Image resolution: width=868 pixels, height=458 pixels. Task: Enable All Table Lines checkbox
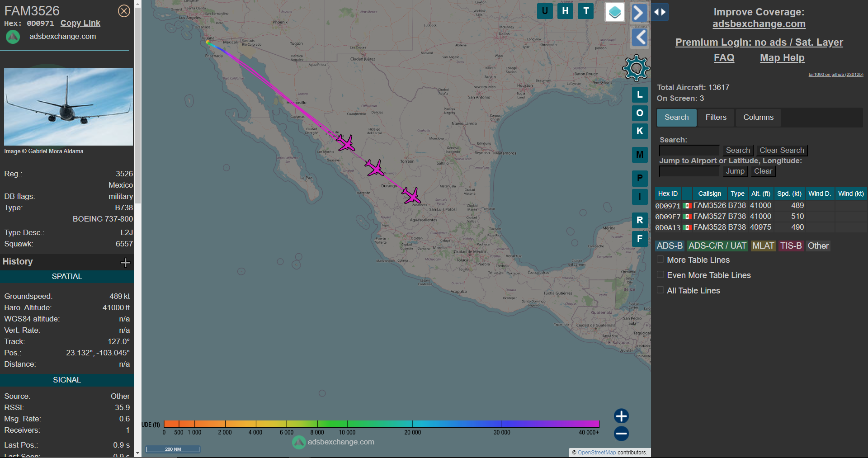pyautogui.click(x=660, y=290)
